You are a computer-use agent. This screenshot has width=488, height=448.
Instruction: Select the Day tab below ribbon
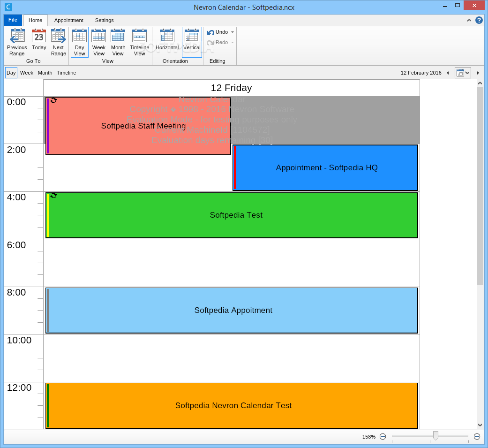(x=11, y=73)
